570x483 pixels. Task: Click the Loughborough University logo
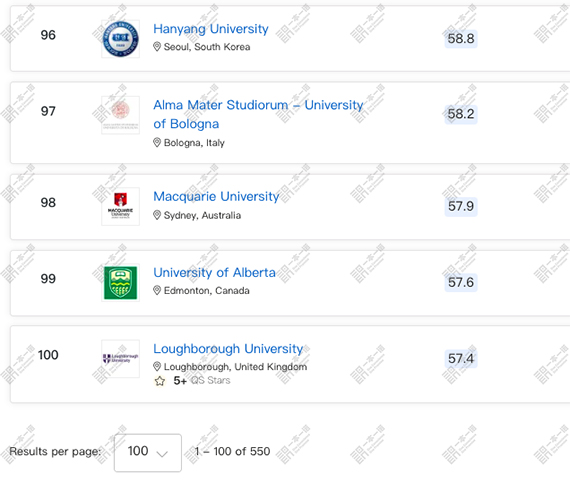tap(120, 358)
